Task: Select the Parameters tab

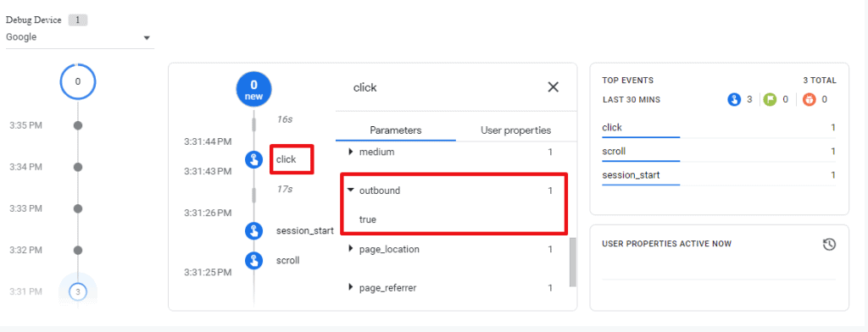Action: 396,130
